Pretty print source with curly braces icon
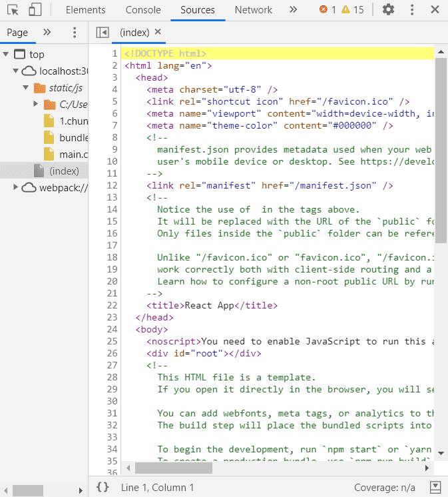This screenshot has height=497, width=448. 103,487
